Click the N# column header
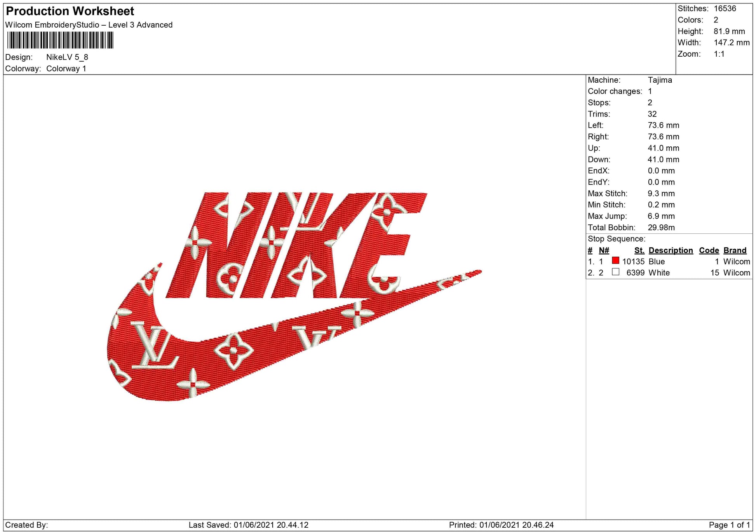756x532 pixels. click(604, 250)
